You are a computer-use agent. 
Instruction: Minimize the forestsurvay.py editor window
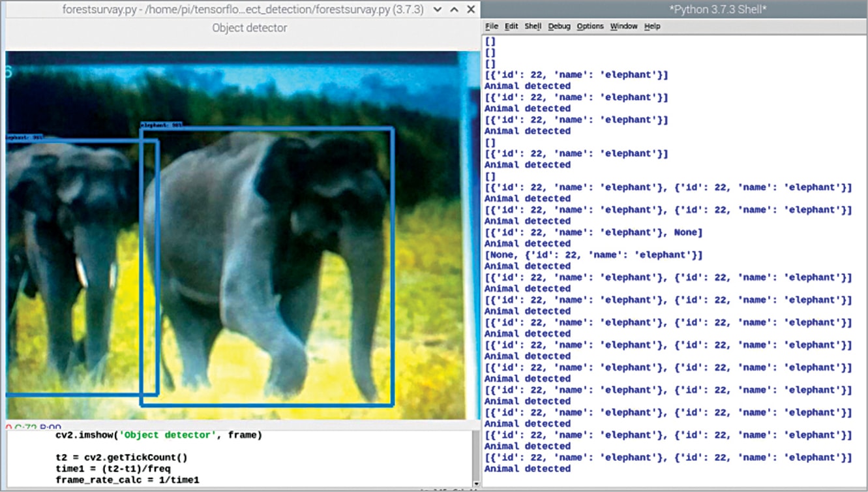pyautogui.click(x=437, y=9)
